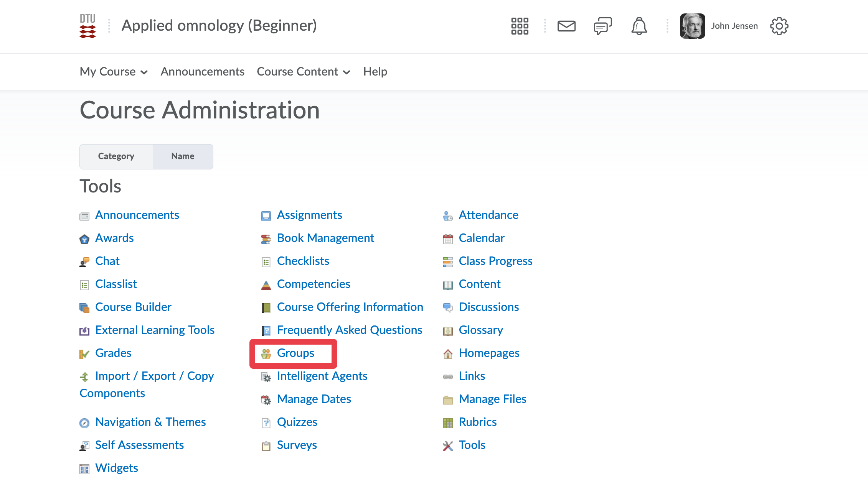The image size is (868, 488).
Task: Open the course selector grid icon
Action: 520,26
